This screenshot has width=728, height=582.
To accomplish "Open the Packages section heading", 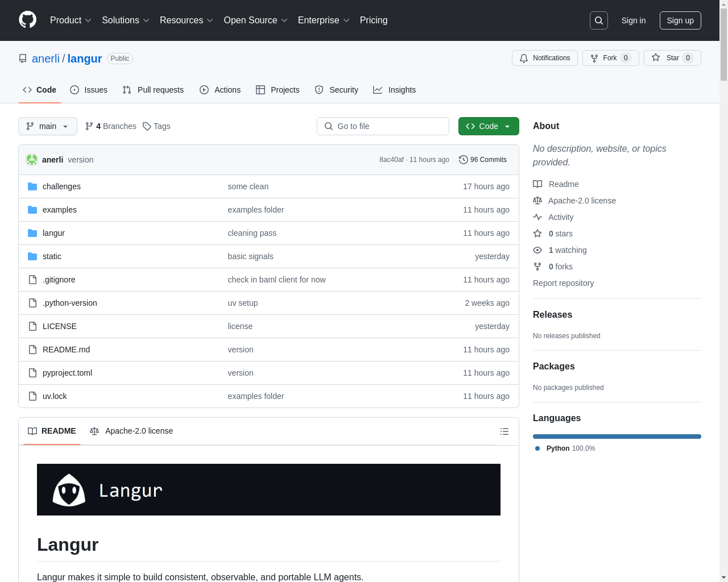I will [x=553, y=367].
